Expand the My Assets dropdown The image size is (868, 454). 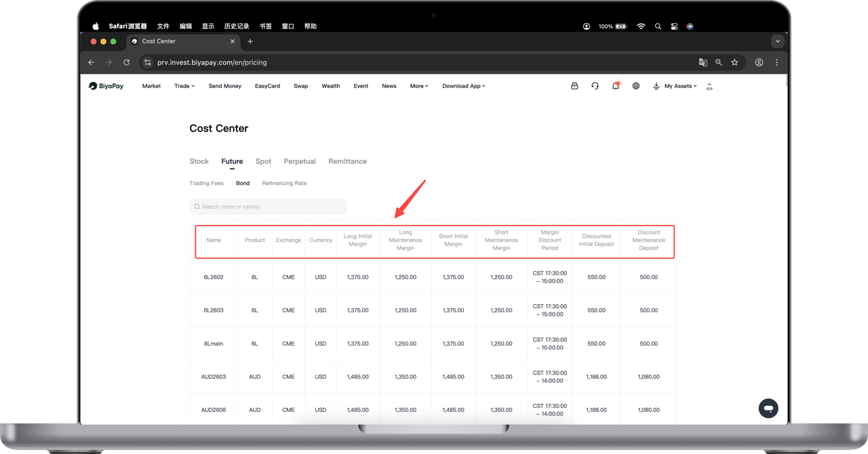coord(680,86)
